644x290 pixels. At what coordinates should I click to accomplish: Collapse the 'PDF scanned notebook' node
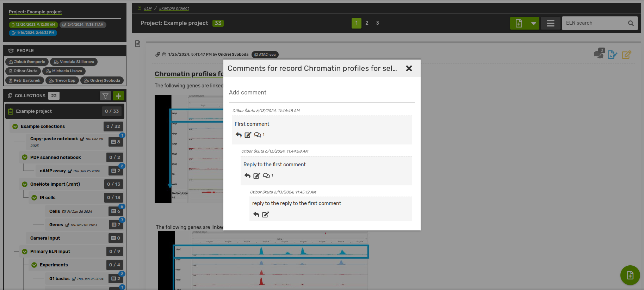pyautogui.click(x=25, y=158)
